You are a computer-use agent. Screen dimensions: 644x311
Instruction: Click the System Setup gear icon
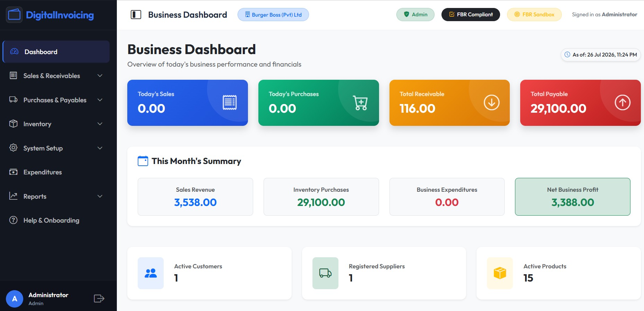coord(13,148)
